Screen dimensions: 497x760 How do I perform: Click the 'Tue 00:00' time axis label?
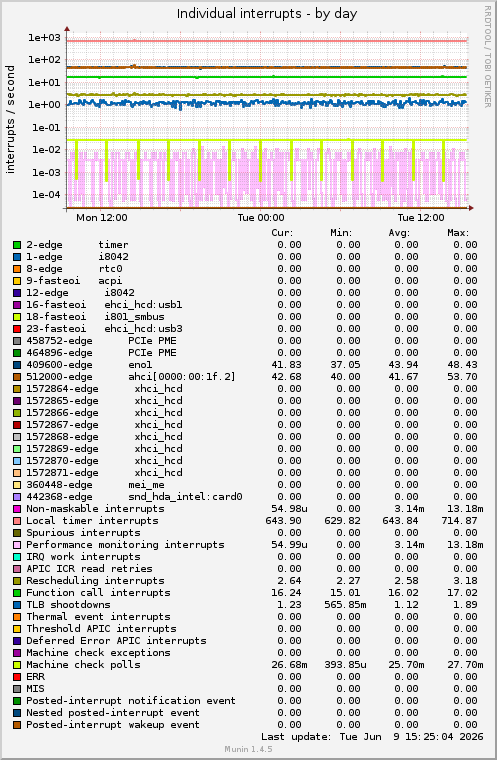[261, 218]
